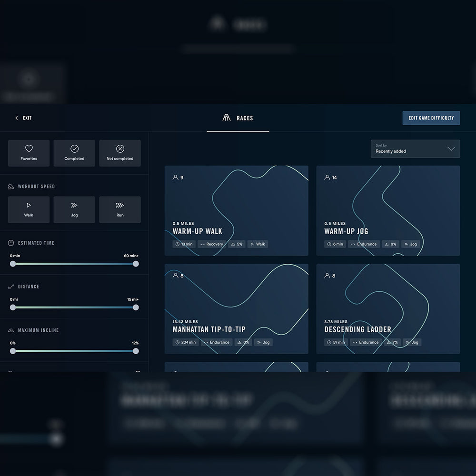
Task: Toggle the Walk workout speed filter
Action: [x=29, y=210]
